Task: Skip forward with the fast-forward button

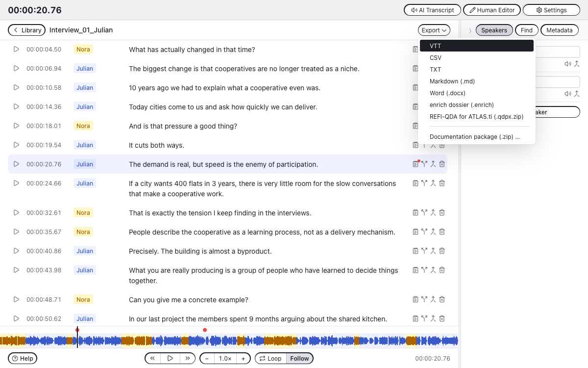Action: coord(188,358)
